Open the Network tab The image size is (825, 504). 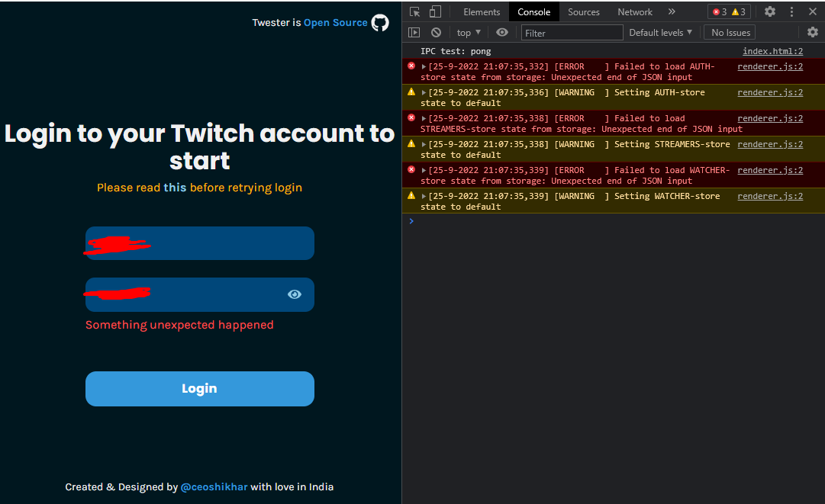[x=634, y=11]
